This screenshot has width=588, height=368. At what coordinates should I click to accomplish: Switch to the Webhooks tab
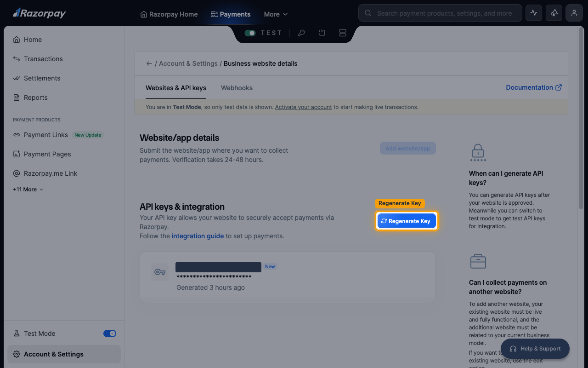click(x=237, y=88)
